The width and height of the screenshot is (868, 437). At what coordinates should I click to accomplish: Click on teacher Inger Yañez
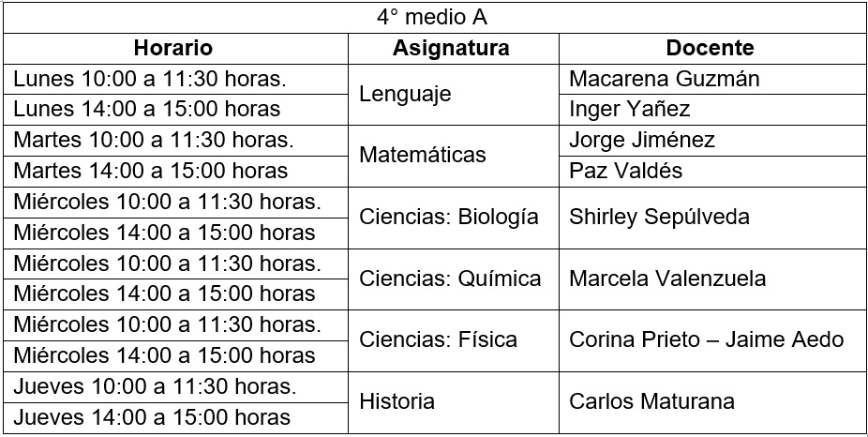(630, 109)
